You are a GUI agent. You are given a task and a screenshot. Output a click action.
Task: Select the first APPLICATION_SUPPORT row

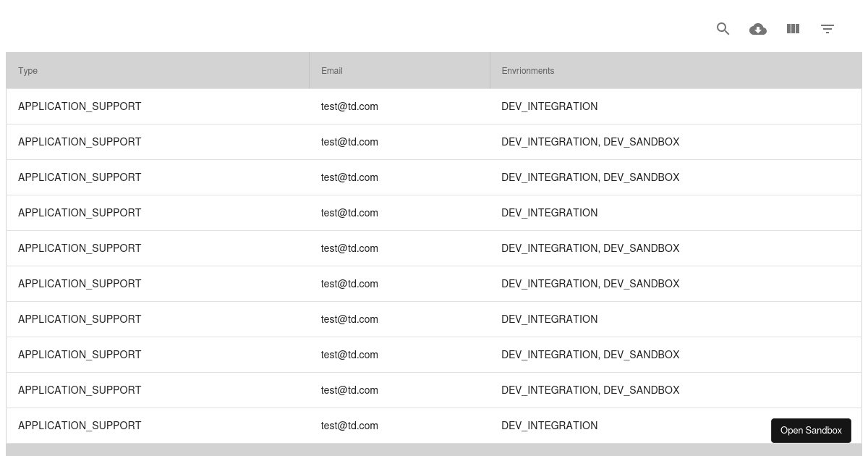(80, 106)
